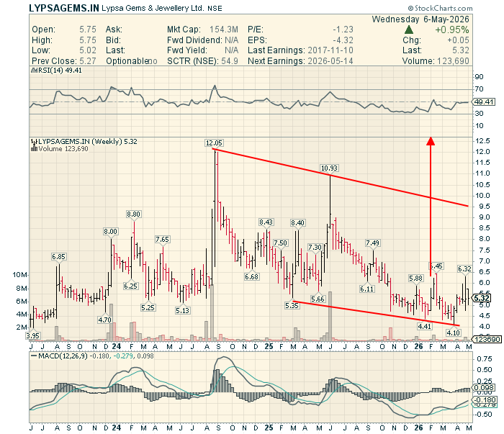
Task: Click the MACD legend line marker
Action: click(x=34, y=356)
